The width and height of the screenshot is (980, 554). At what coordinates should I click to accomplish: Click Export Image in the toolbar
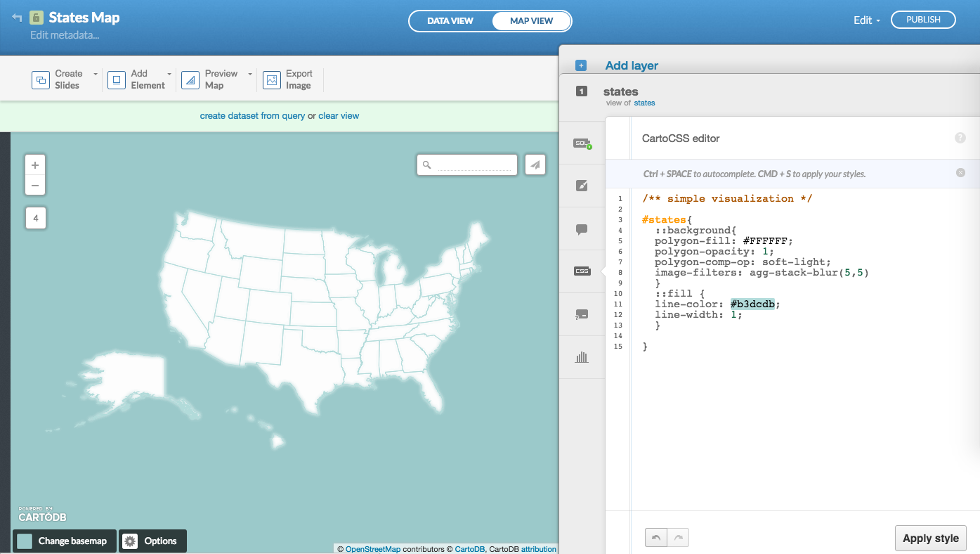point(287,79)
